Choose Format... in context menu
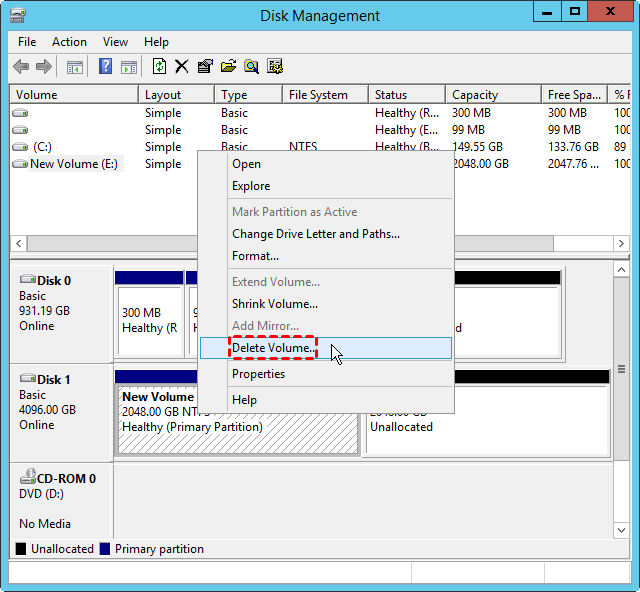The height and width of the screenshot is (592, 640). [x=326, y=256]
